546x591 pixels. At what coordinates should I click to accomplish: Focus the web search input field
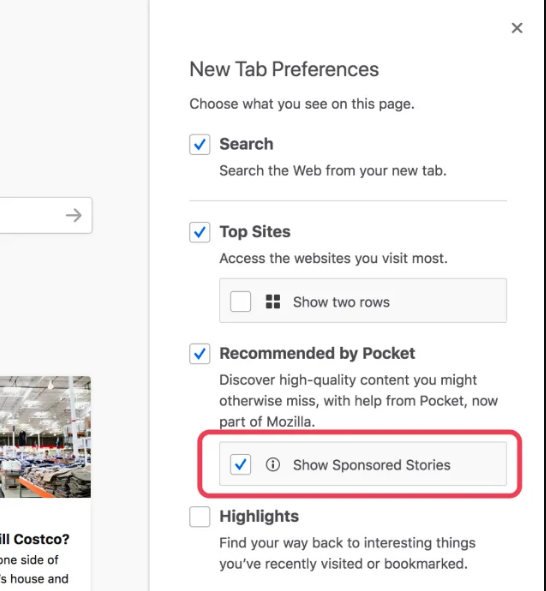[x=32, y=215]
